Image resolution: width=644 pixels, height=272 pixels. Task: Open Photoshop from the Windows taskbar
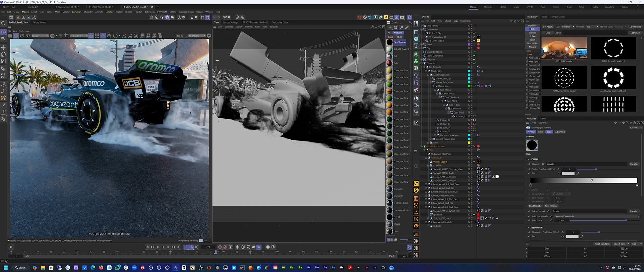tap(333, 268)
